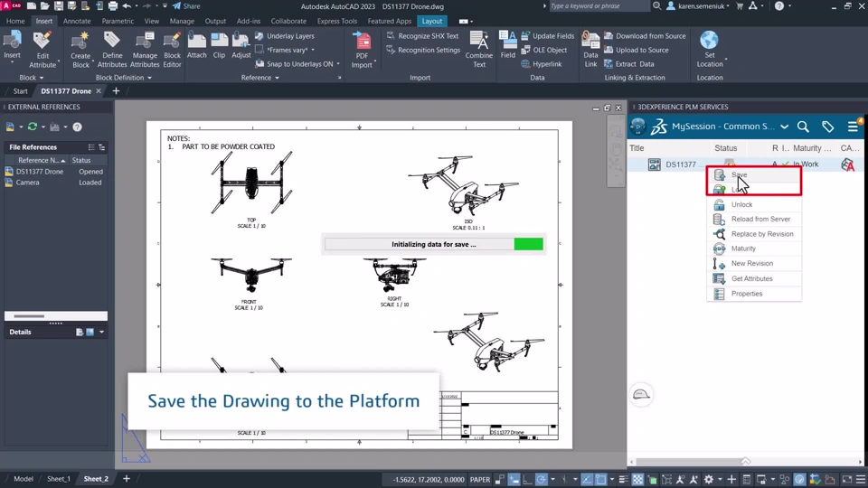868x488 pixels.
Task: Click the customization menu icon in status bar
Action: (860, 480)
